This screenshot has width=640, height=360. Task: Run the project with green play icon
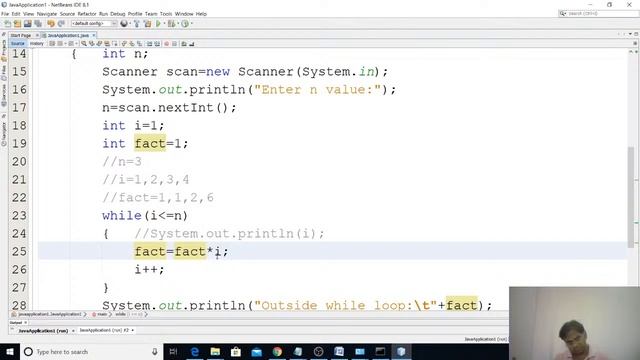pyautogui.click(x=158, y=24)
